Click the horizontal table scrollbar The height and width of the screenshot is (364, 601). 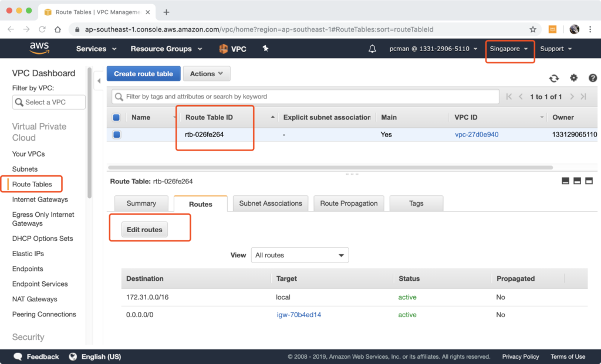[330, 168]
